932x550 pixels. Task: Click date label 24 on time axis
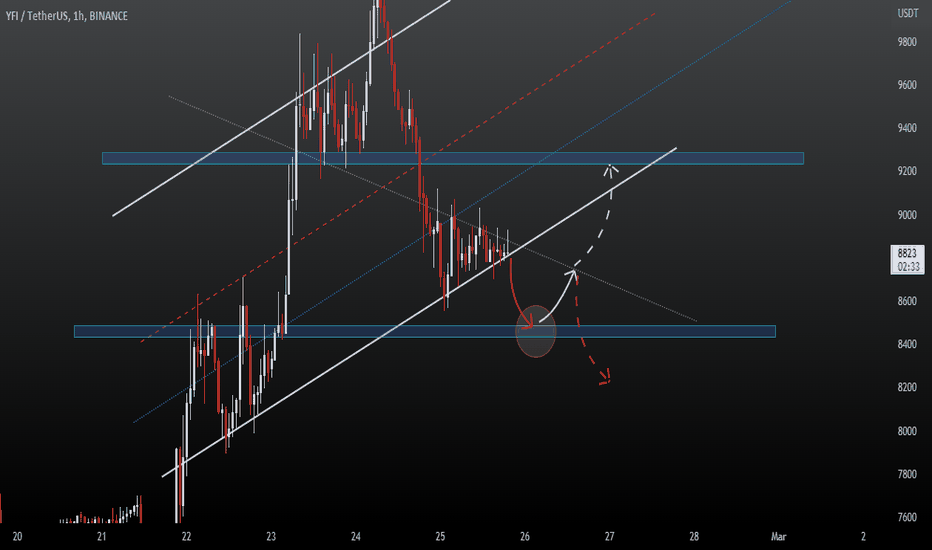pos(355,536)
